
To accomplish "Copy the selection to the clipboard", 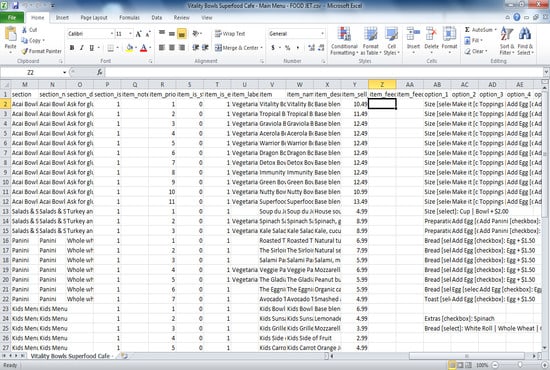I will (33, 40).
